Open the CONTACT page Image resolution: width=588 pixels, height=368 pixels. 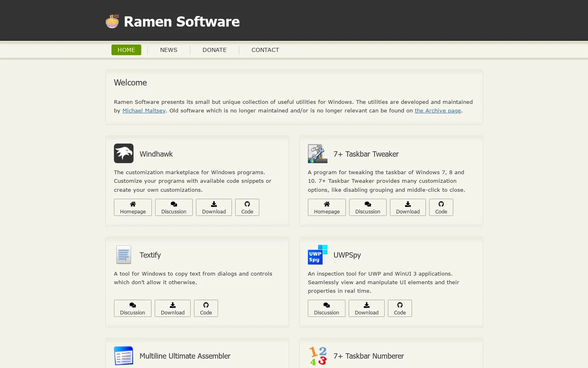(265, 50)
